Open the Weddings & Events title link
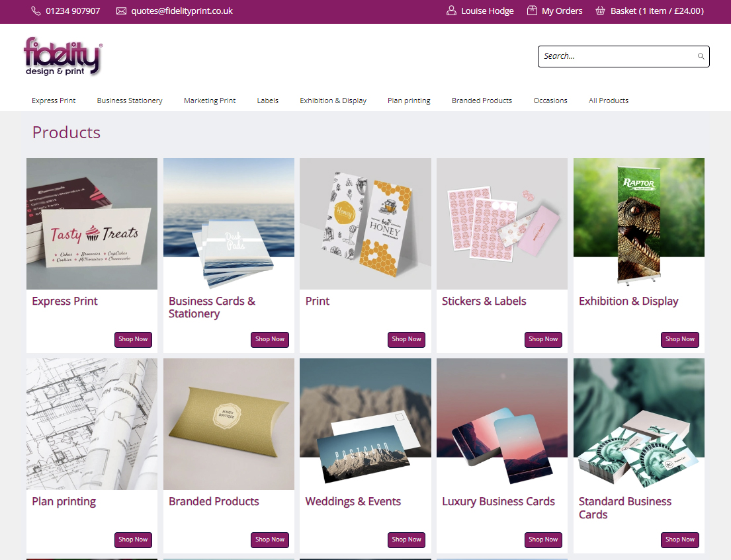The width and height of the screenshot is (731, 560). point(353,501)
